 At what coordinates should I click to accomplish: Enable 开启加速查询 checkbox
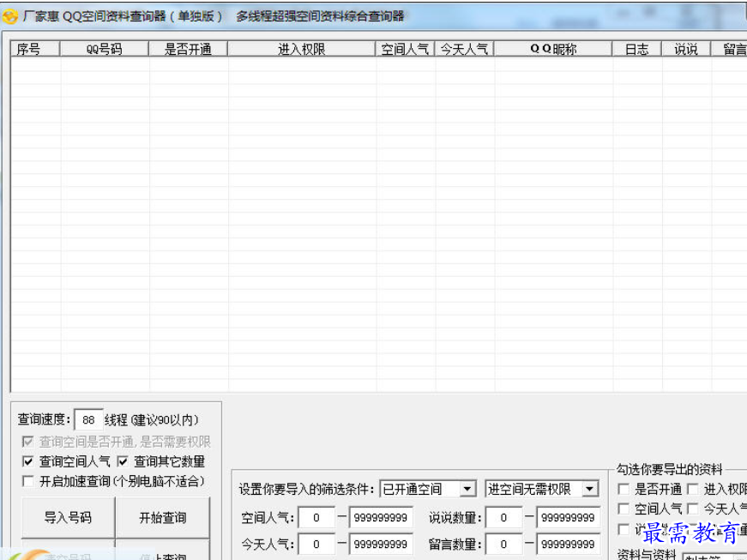[27, 481]
